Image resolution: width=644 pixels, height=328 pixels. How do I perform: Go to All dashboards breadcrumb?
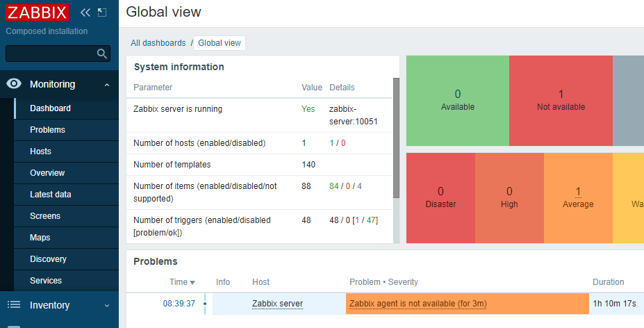[158, 43]
